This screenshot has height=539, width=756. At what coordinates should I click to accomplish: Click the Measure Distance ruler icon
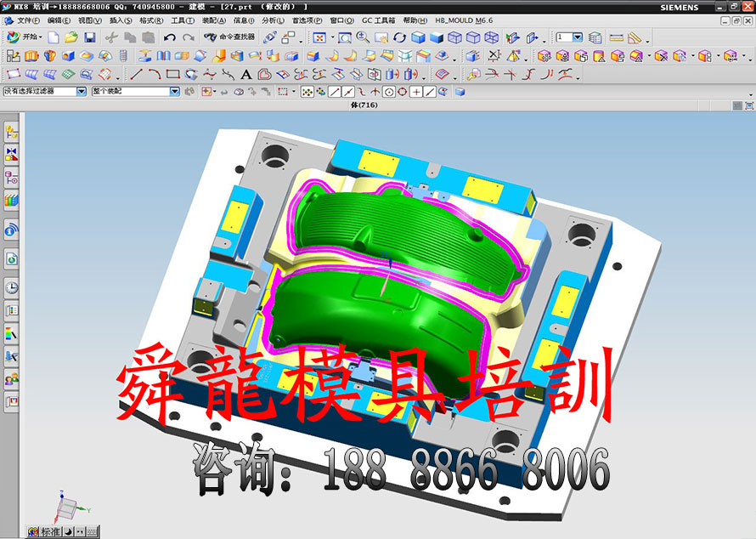[616, 37]
